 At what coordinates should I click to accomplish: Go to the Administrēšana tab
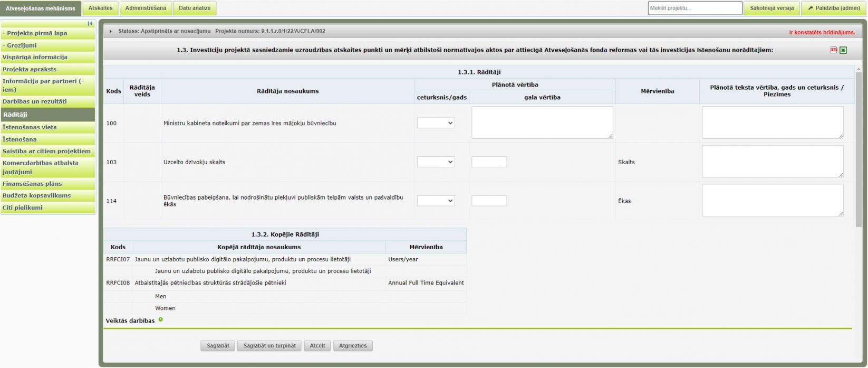tap(146, 8)
